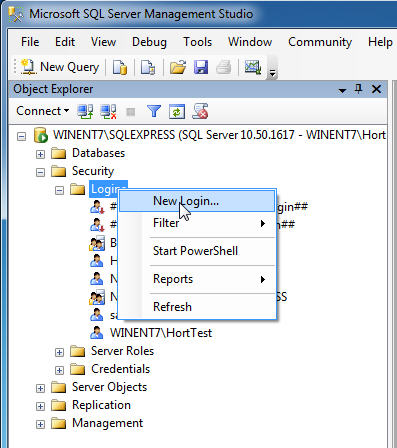
Task: Click the Security folder icon
Action: [x=59, y=172]
